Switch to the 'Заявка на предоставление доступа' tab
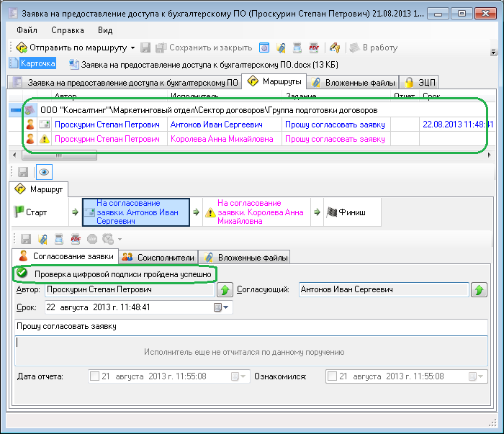The width and height of the screenshot is (504, 434). [125, 83]
